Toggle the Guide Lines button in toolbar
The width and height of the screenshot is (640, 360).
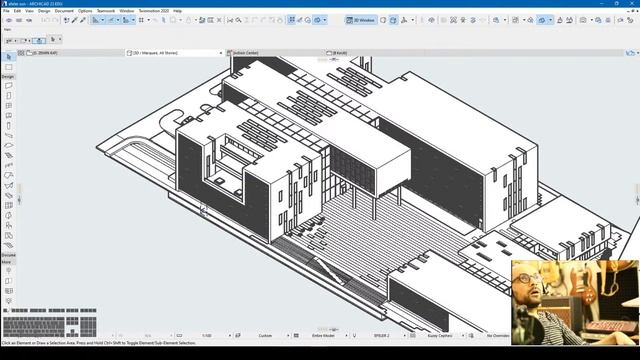[x=95, y=20]
